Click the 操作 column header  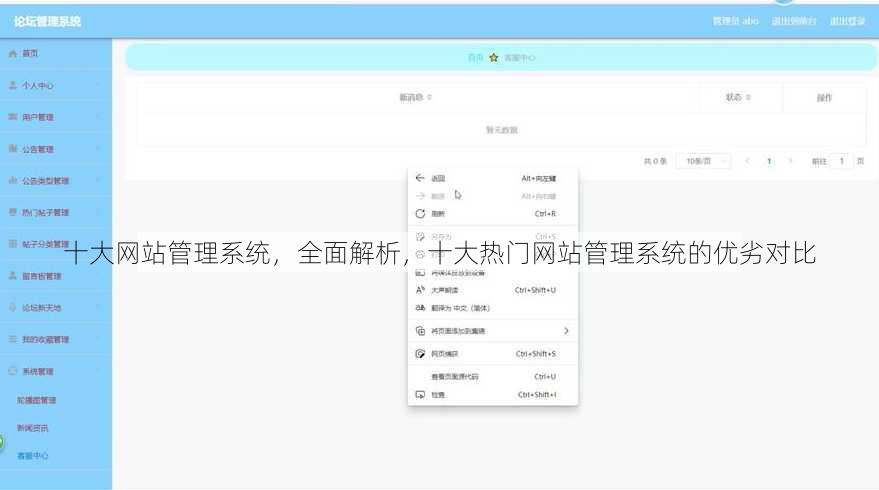[x=824, y=98]
